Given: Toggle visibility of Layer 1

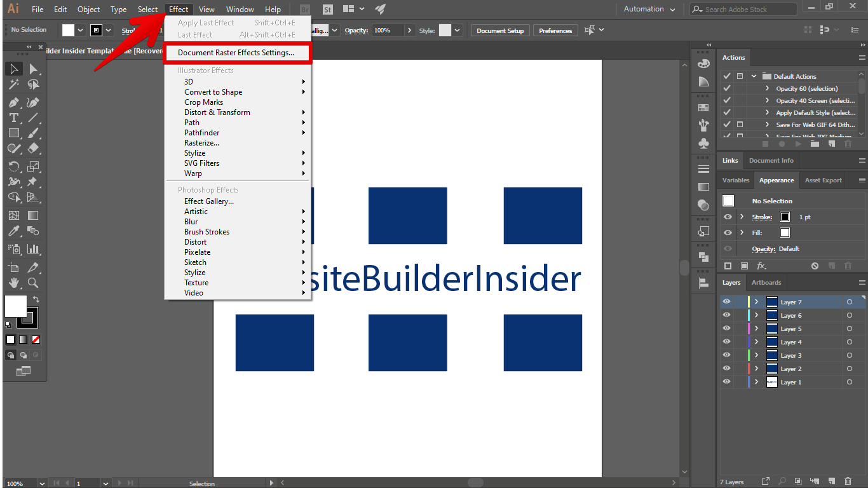Looking at the screenshot, I should point(727,382).
